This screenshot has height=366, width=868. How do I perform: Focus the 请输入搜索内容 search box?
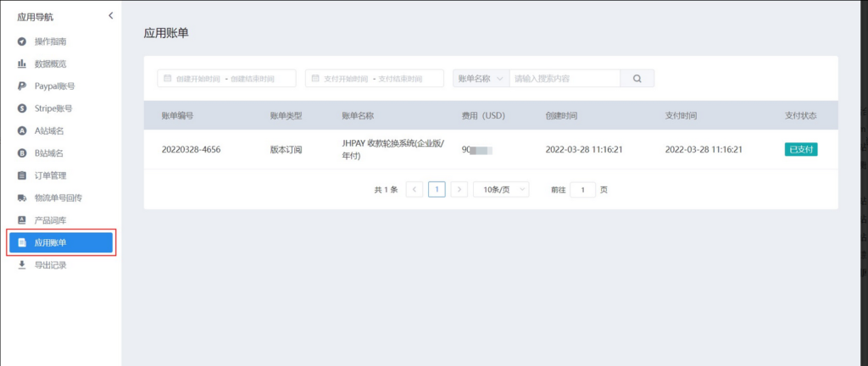coord(565,79)
